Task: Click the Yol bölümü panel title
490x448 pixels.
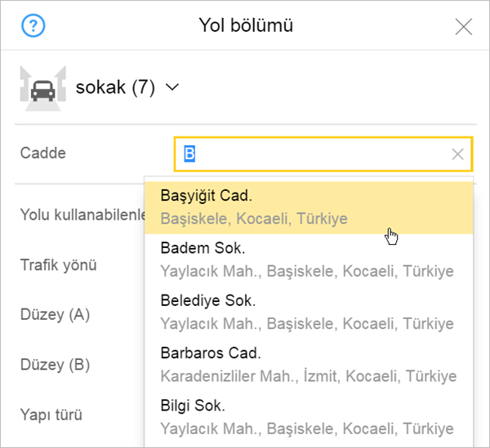Action: (x=246, y=25)
